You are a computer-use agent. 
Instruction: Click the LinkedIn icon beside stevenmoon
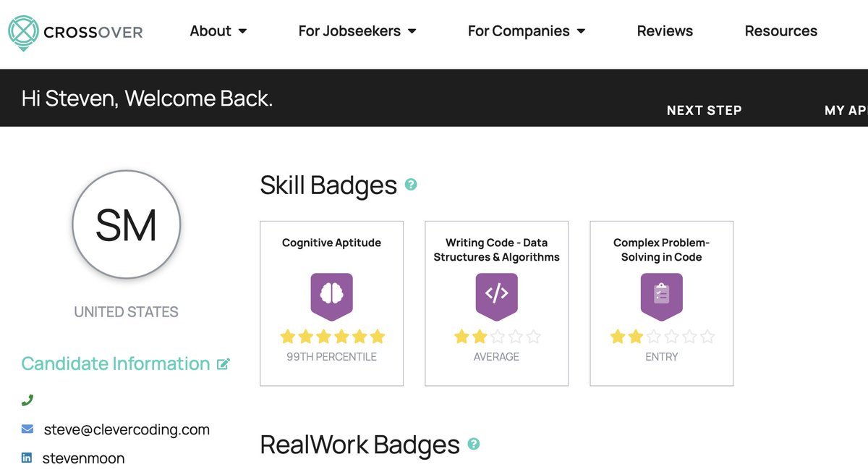point(27,458)
